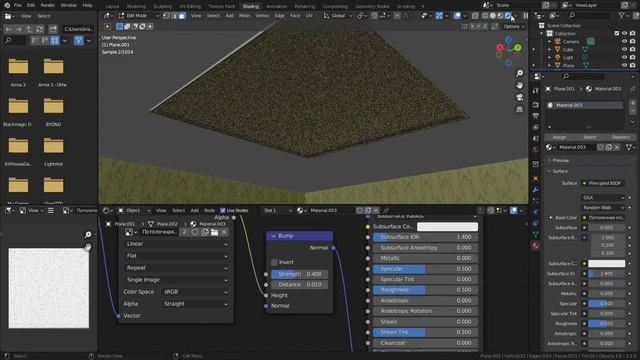Hide Light with eye icon in outliner

[624, 58]
